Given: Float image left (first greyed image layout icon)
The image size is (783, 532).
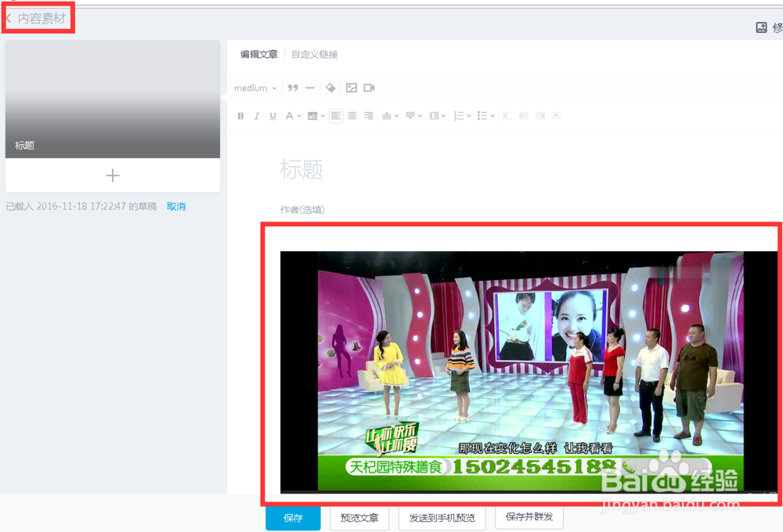Looking at the screenshot, I should [x=508, y=116].
